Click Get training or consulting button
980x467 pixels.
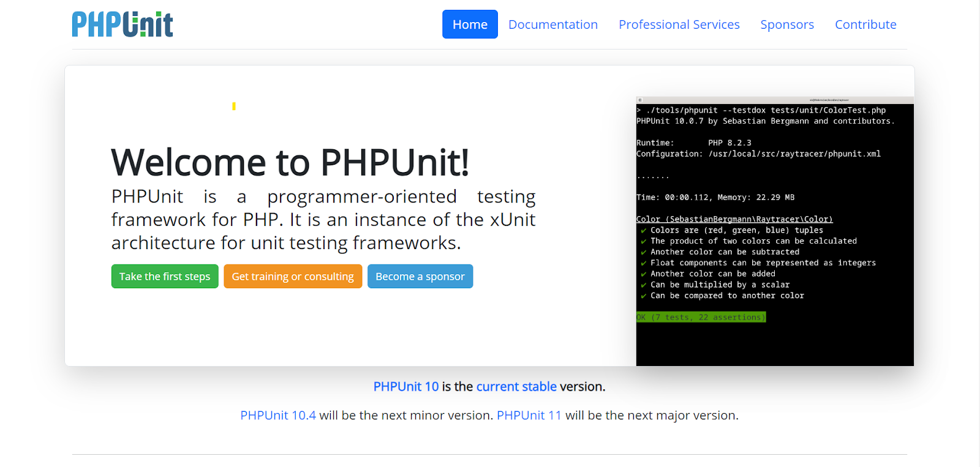tap(293, 277)
